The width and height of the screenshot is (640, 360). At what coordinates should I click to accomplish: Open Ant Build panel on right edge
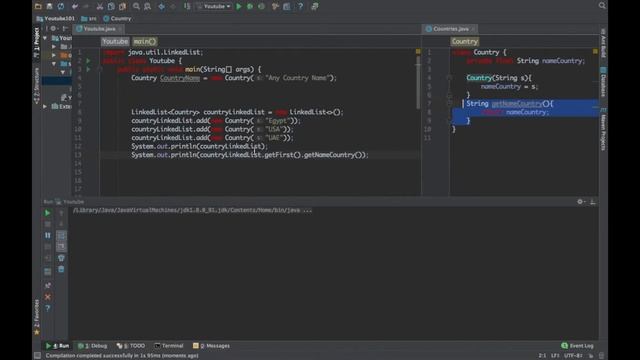(x=603, y=42)
